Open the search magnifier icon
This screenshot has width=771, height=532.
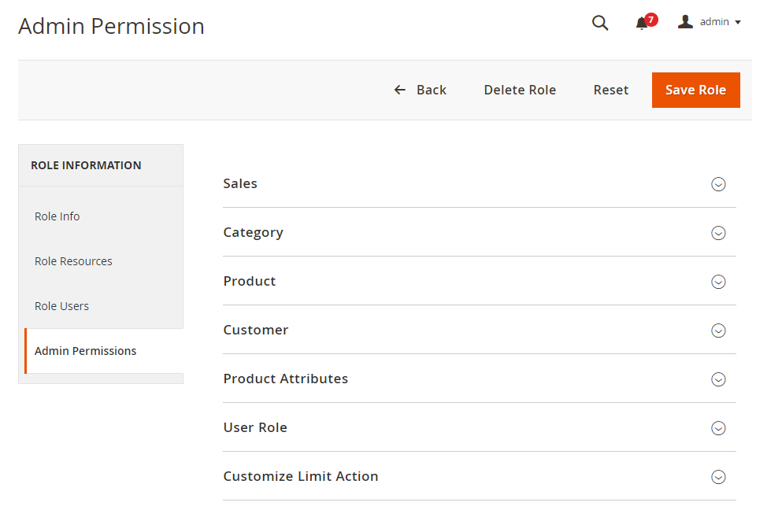600,23
